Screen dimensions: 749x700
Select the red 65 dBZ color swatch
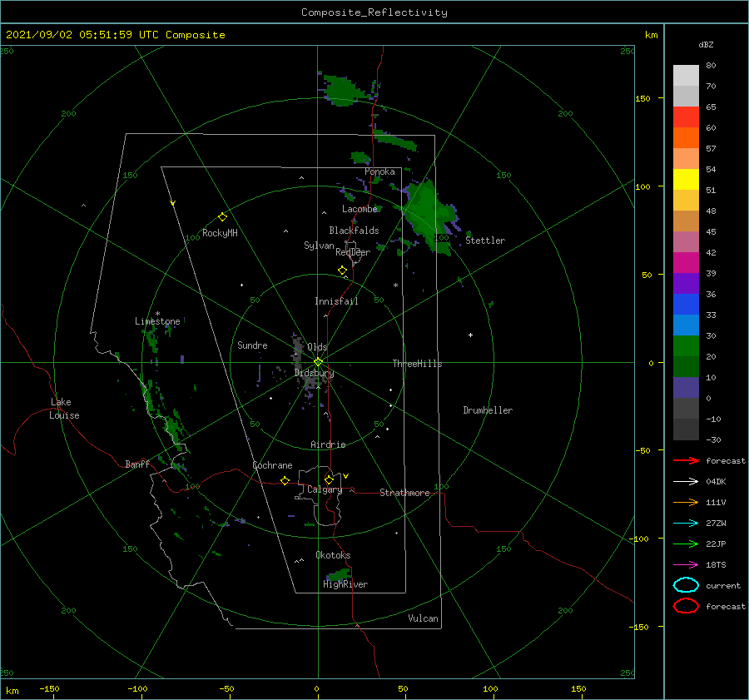coord(686,117)
